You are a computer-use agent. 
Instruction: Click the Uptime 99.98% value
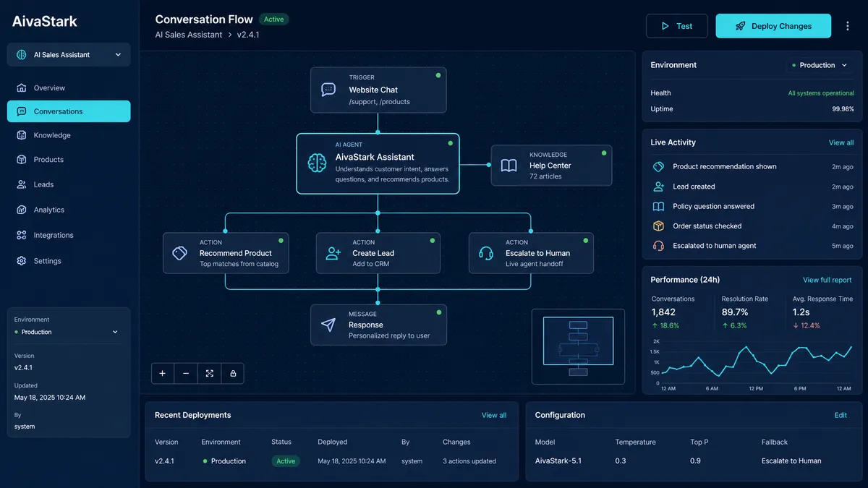pos(843,109)
